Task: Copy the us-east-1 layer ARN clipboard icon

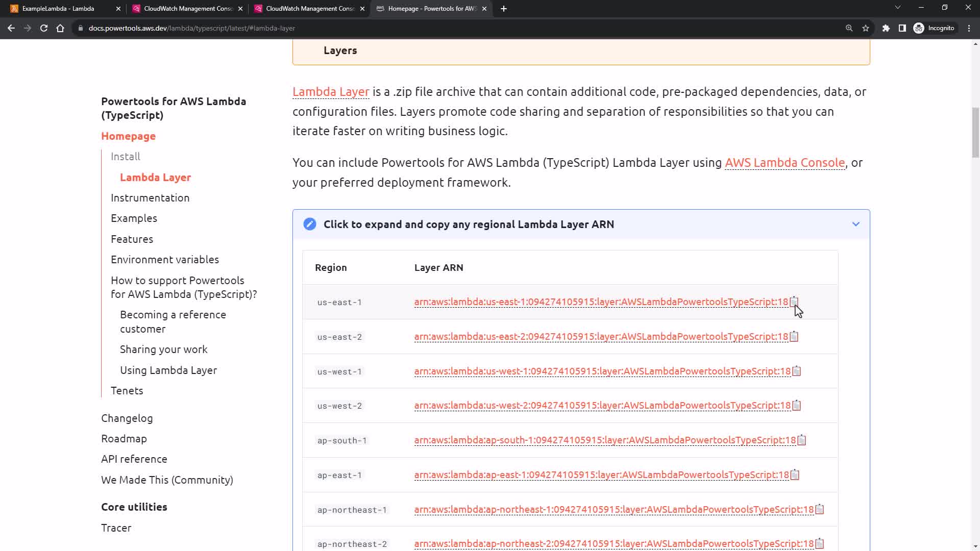Action: pos(794,302)
